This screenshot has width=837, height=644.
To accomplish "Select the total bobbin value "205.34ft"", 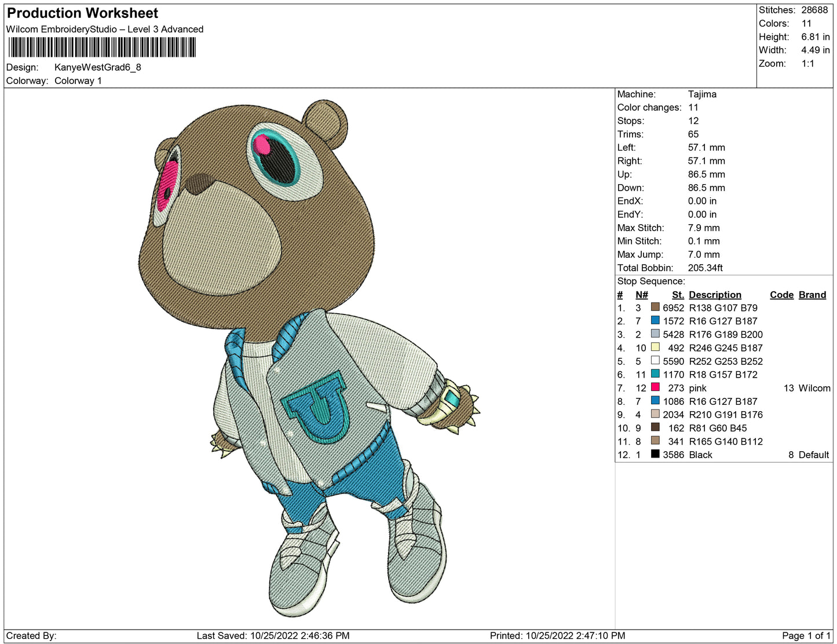I will (706, 268).
